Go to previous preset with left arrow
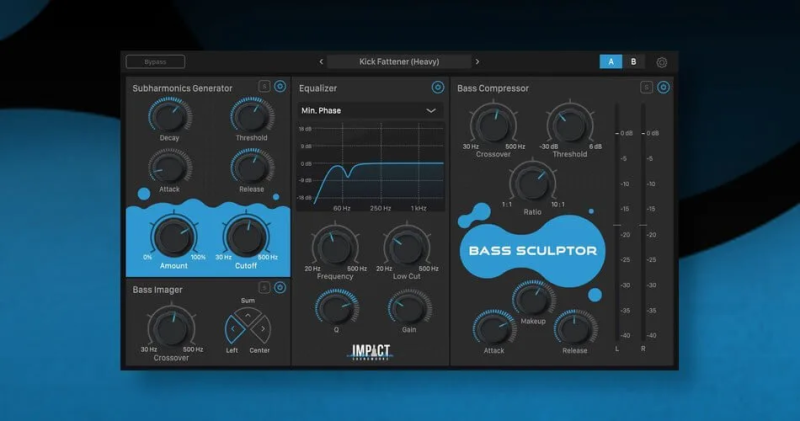The width and height of the screenshot is (800, 421). tap(321, 62)
